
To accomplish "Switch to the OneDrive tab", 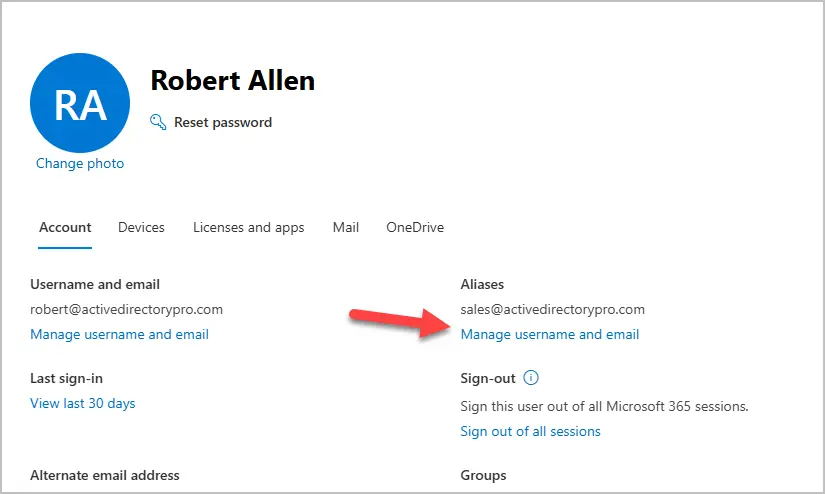I will point(415,227).
